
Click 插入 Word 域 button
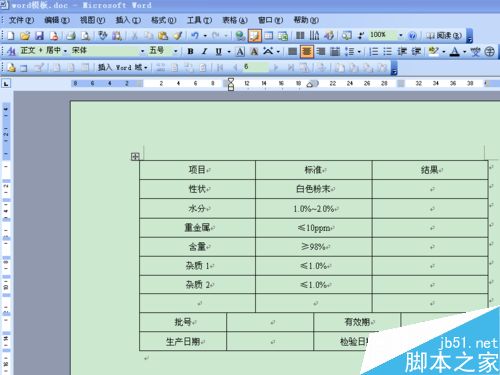[x=122, y=67]
